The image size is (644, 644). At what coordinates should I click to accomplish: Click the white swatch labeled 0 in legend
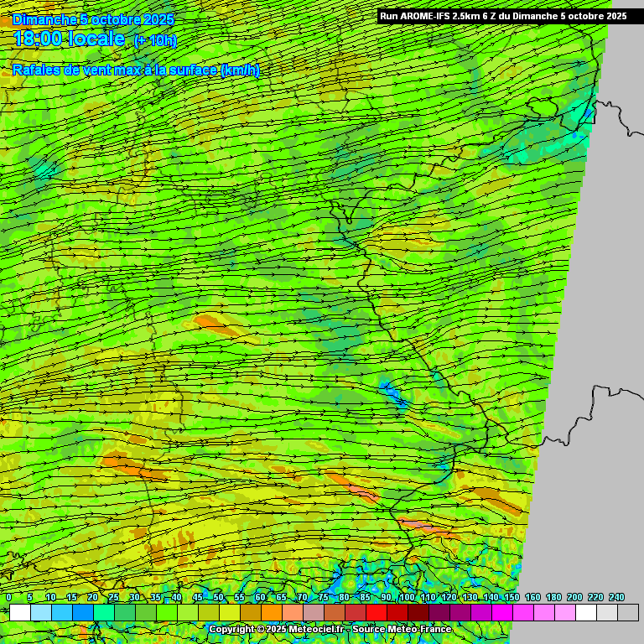[x=19, y=613]
